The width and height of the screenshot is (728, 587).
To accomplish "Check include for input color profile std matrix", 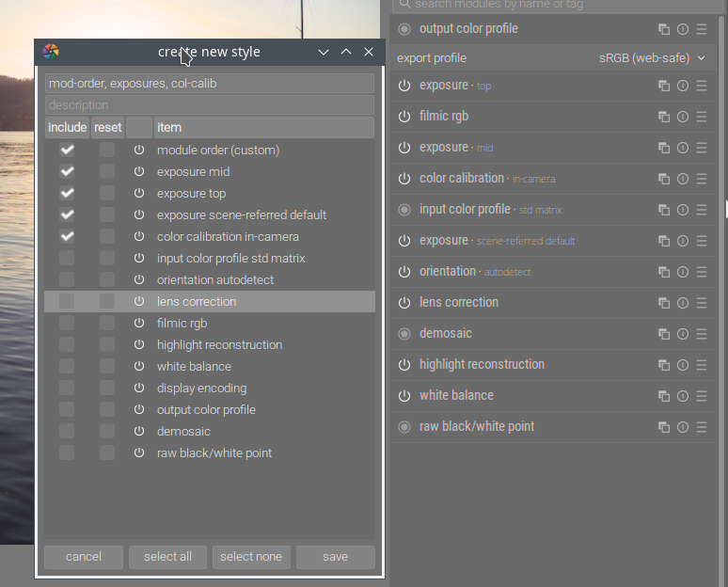I will [x=67, y=258].
